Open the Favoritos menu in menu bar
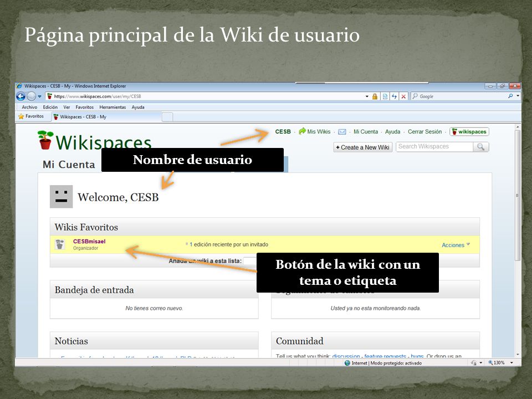Image resolution: width=532 pixels, height=399 pixels. coord(84,107)
